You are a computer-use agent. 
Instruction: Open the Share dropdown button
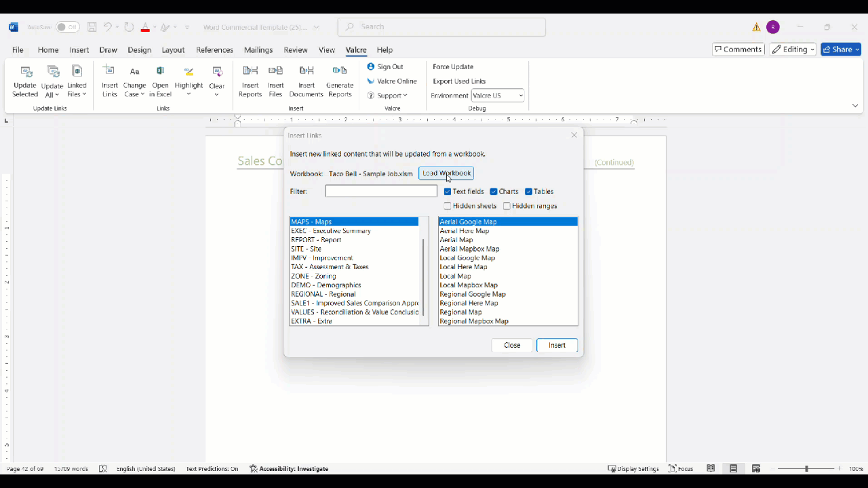pos(841,49)
